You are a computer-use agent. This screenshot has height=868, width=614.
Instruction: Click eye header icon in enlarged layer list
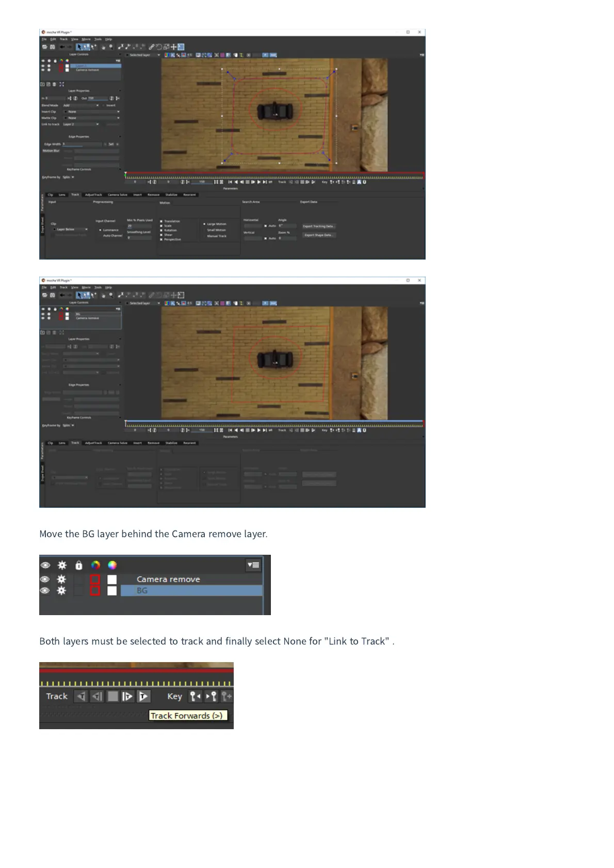coord(45,565)
